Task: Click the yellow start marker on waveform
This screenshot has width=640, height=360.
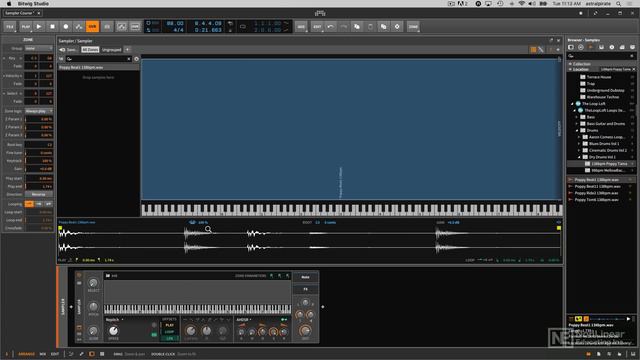Action: (x=60, y=228)
